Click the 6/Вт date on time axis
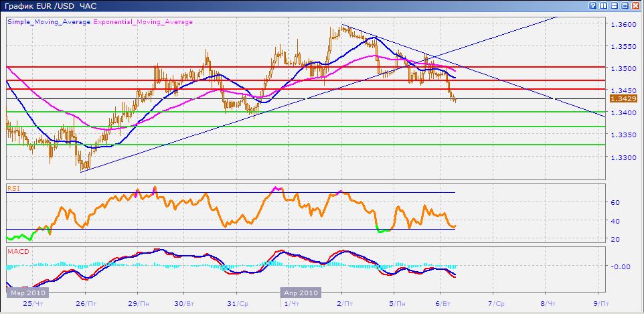 (441, 303)
